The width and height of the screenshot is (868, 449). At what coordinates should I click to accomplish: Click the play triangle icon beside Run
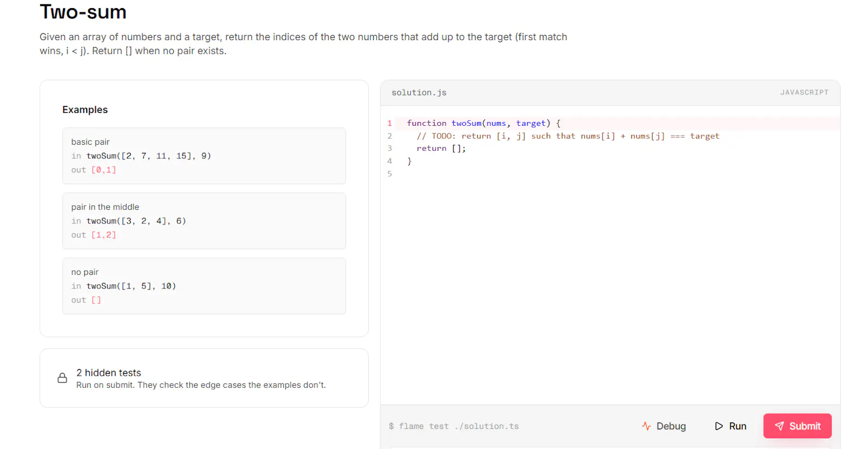click(719, 426)
